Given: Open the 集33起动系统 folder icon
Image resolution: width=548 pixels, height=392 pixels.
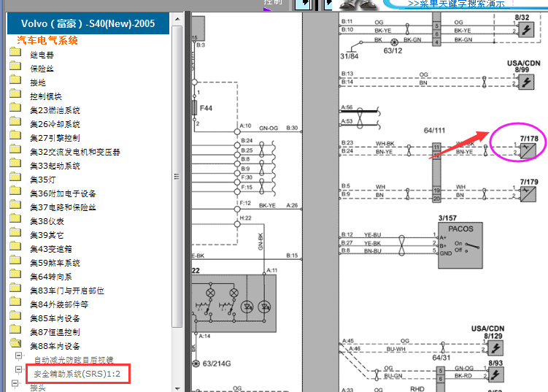Looking at the screenshot, I should [15, 164].
